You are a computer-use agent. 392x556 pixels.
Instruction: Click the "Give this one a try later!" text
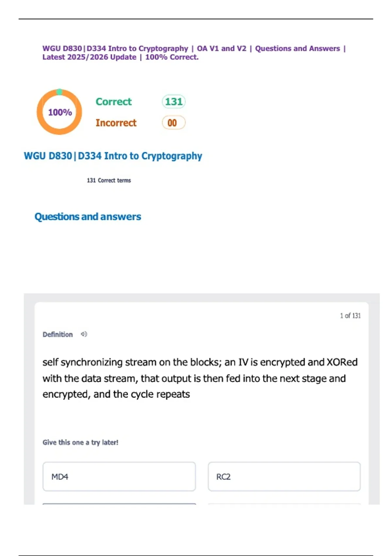(x=80, y=443)
